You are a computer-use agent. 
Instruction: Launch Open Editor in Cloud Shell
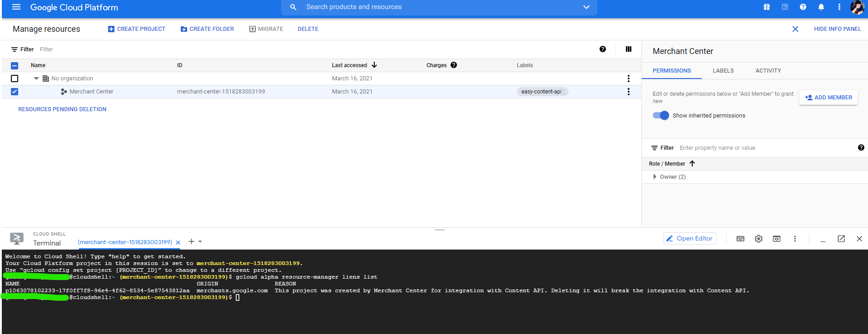click(690, 239)
